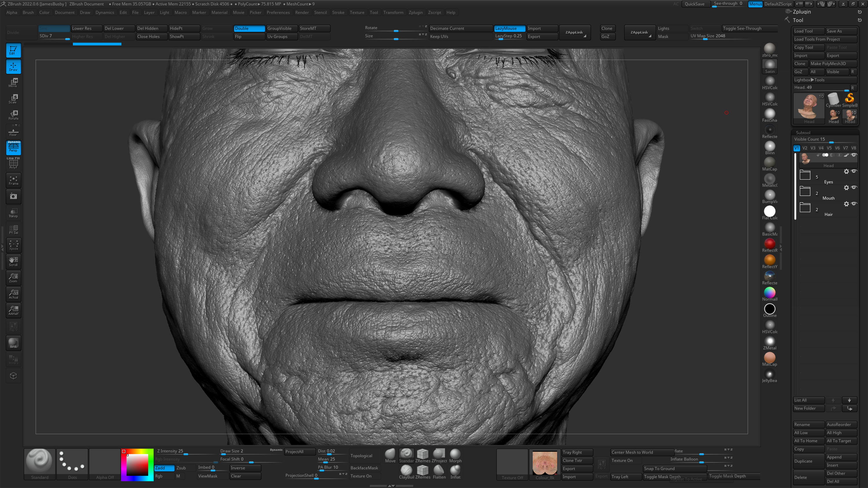Viewport: 868px width, 488px height.
Task: Enable the Transp transparency mode
Action: 13,212
